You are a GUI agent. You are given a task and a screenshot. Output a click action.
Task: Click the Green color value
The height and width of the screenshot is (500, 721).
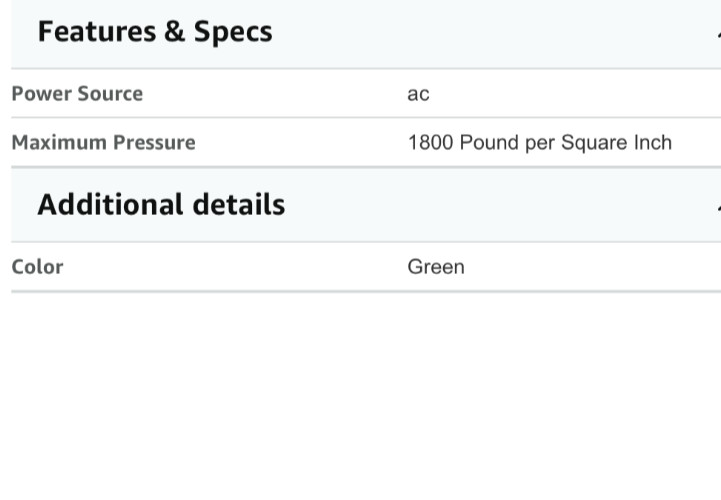(x=436, y=267)
